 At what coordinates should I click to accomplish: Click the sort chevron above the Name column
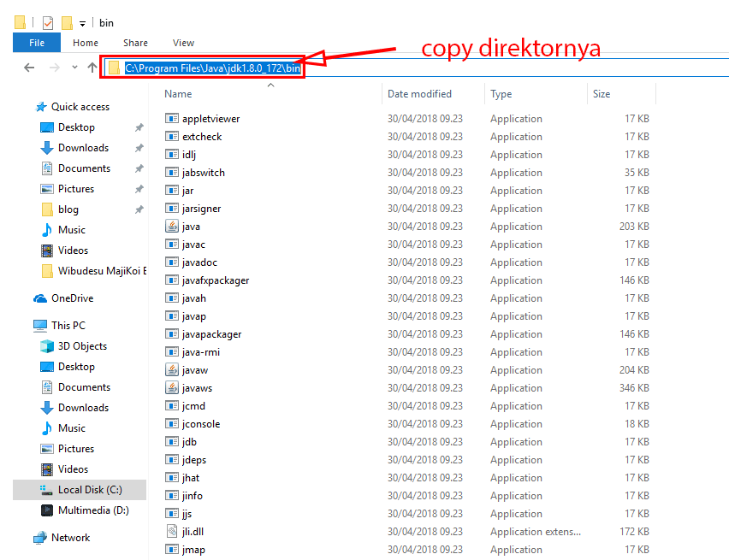click(270, 84)
